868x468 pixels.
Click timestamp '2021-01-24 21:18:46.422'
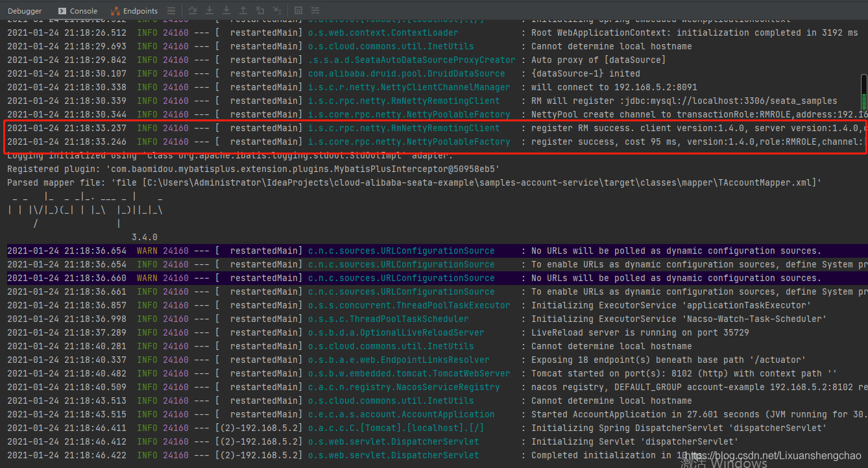tap(67, 455)
